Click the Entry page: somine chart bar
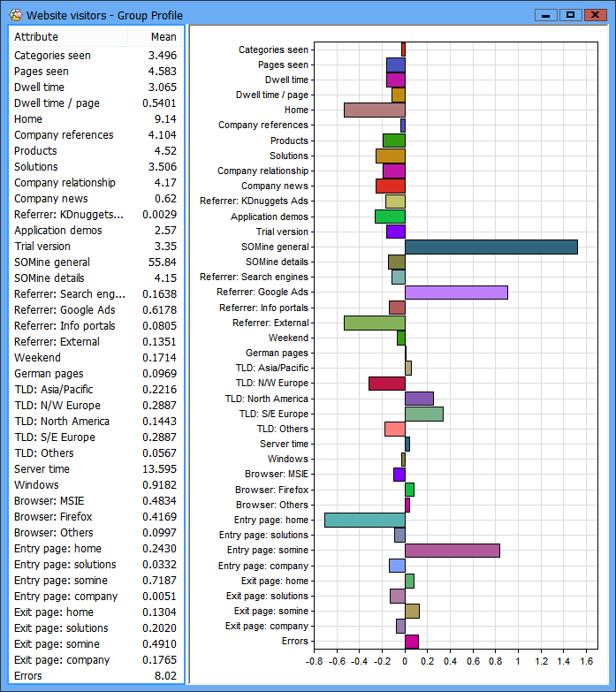 tap(452, 551)
